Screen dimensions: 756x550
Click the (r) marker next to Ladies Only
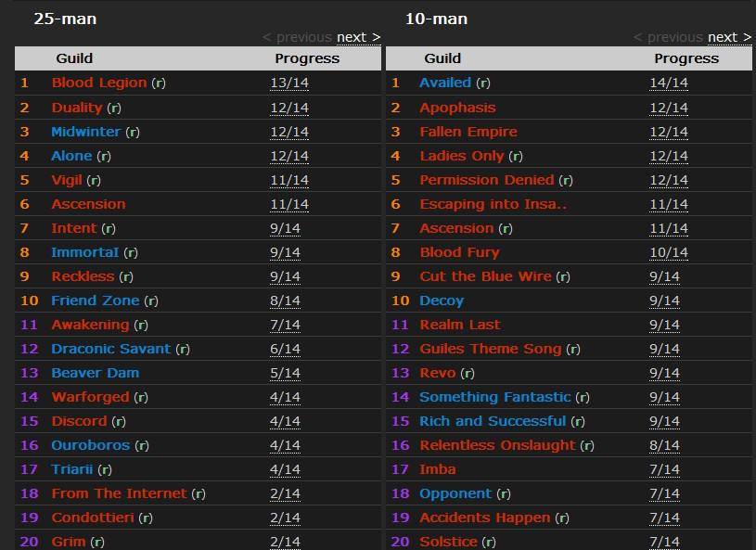(516, 156)
